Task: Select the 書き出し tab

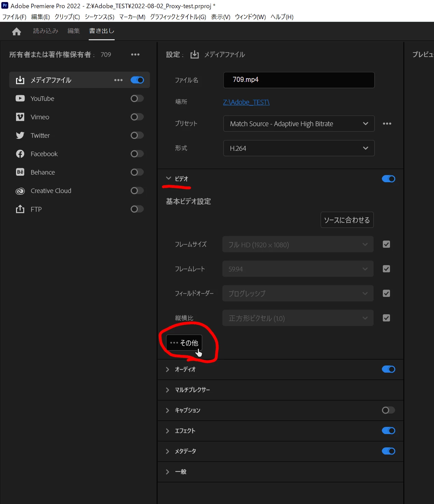Action: click(x=102, y=31)
